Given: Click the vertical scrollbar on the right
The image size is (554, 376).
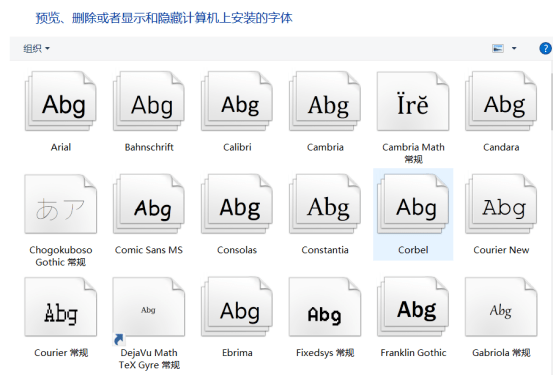Looking at the screenshot, I should [x=552, y=102].
